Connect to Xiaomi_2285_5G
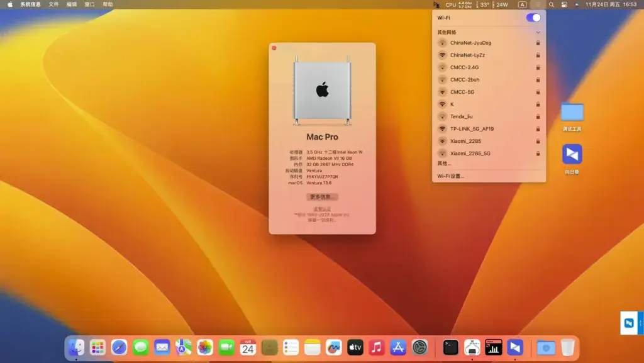The width and height of the screenshot is (644, 363). [x=489, y=154]
